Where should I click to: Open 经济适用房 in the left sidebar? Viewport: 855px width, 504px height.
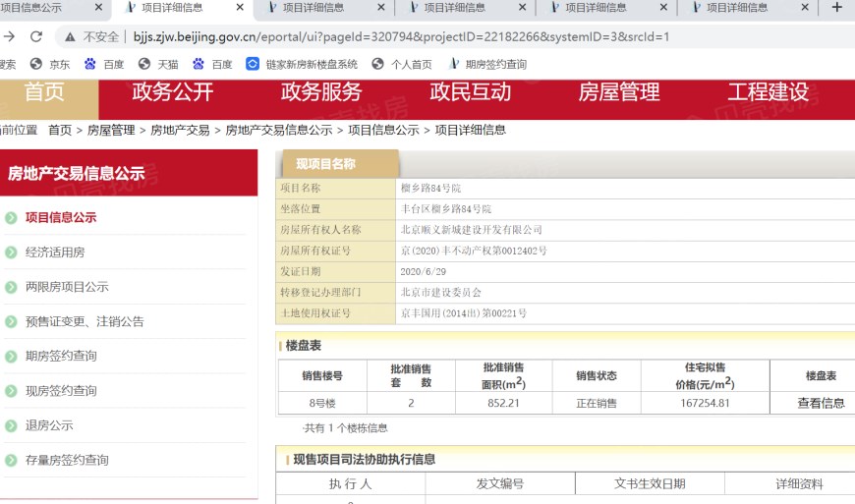pyautogui.click(x=55, y=252)
